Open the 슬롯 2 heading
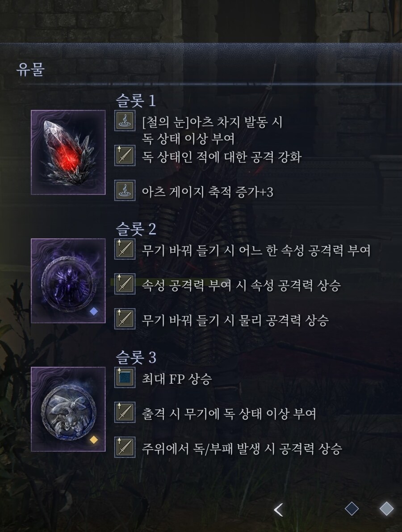 tap(136, 229)
